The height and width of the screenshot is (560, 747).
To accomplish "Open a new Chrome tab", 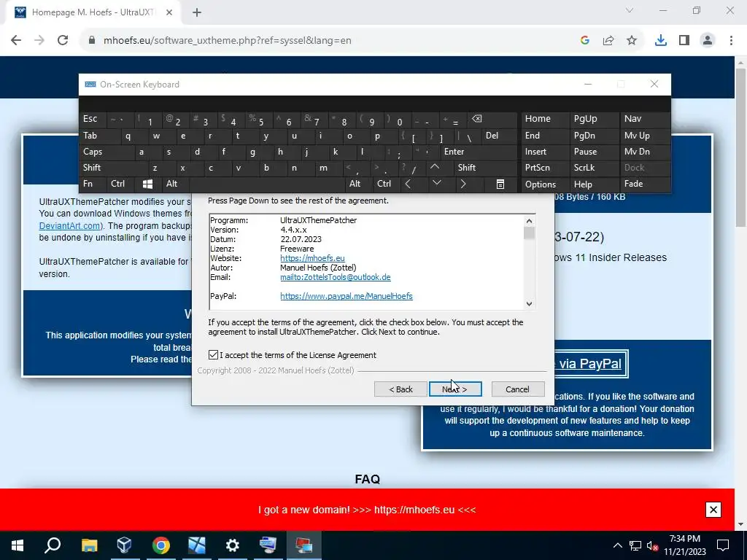I will [197, 12].
